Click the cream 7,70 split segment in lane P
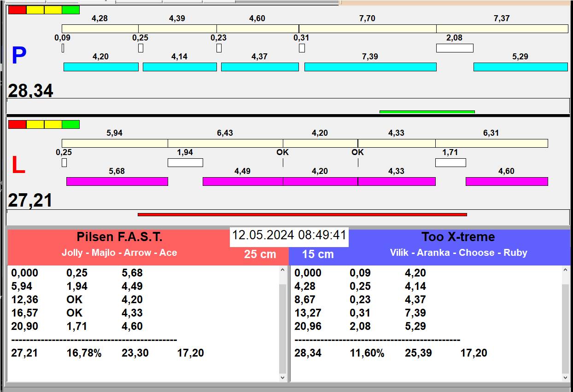The width and height of the screenshot is (573, 392). click(x=368, y=29)
